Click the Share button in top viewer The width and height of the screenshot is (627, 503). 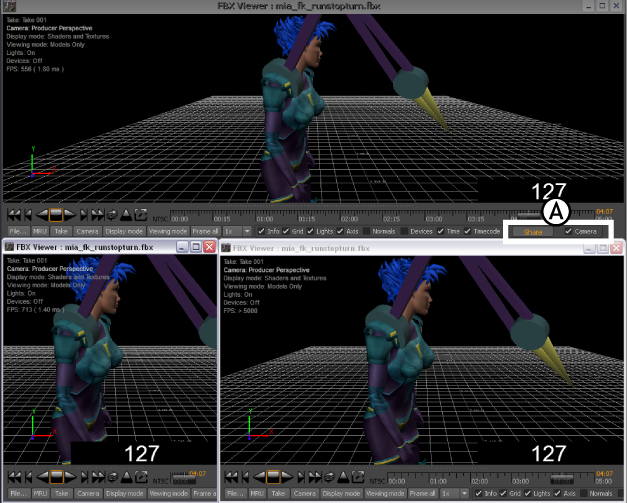click(x=533, y=232)
